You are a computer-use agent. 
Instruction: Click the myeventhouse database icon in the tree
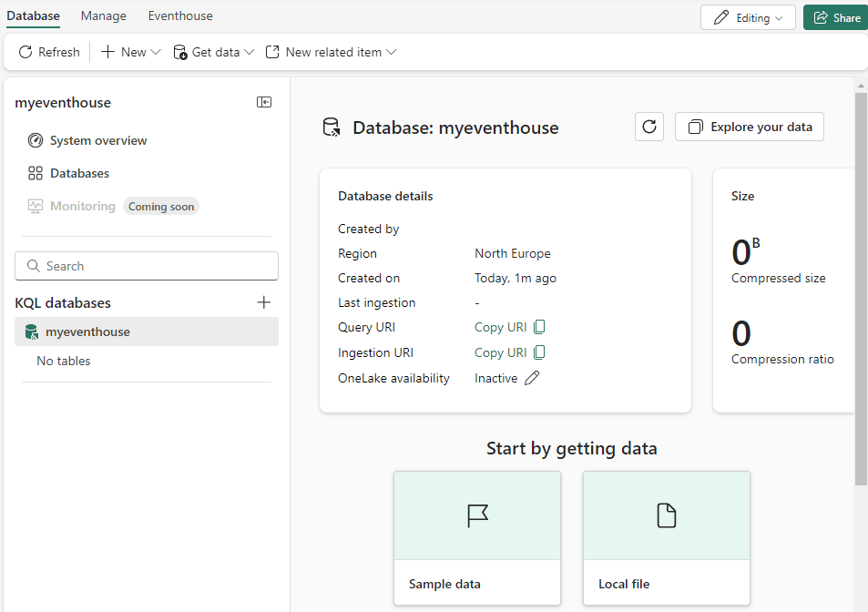pyautogui.click(x=32, y=332)
